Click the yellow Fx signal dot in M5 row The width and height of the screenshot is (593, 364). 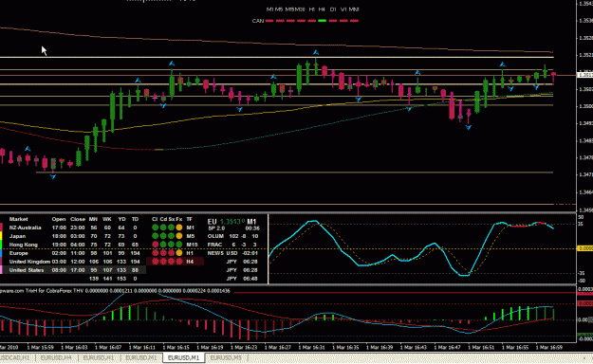179,236
